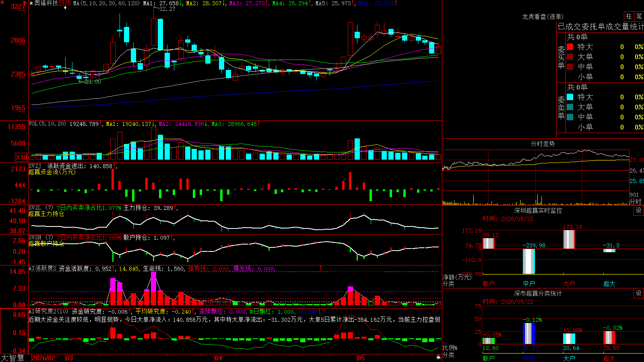Click the MA(5,10,20,30,60,120) indicator label
The image size is (644, 362).
click(106, 3)
